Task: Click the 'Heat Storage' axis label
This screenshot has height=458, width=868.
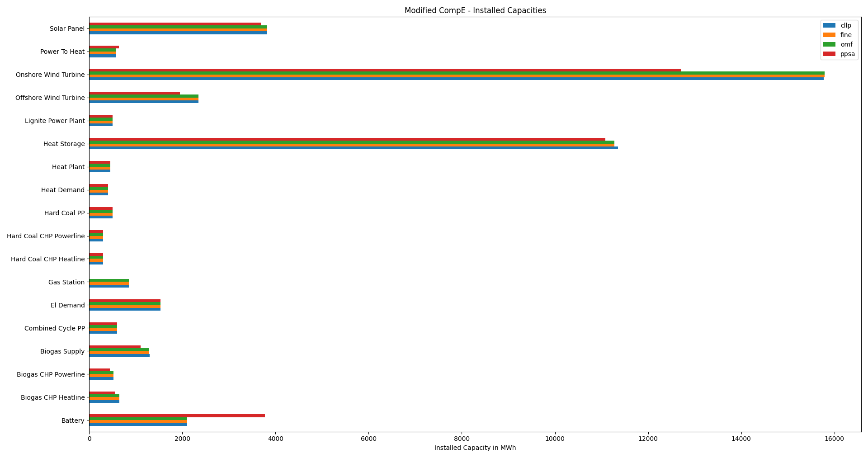Action: [64, 144]
